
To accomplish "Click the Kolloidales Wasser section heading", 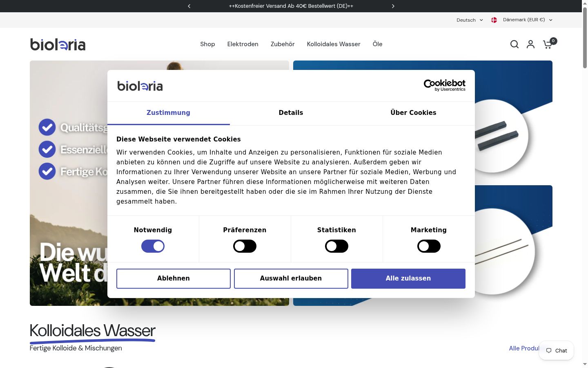I will [x=93, y=330].
